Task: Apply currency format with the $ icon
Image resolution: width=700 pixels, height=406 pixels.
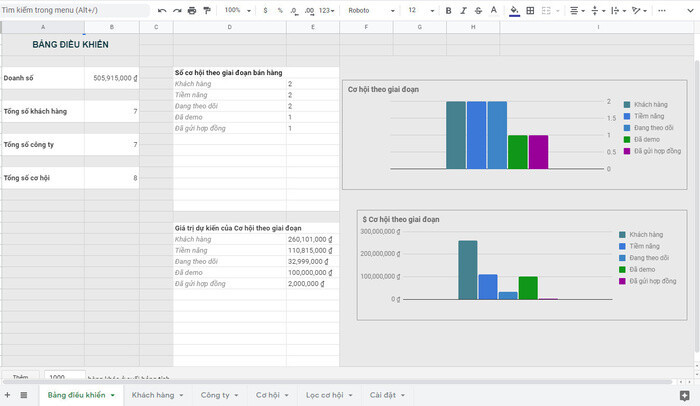Action: 266,10
